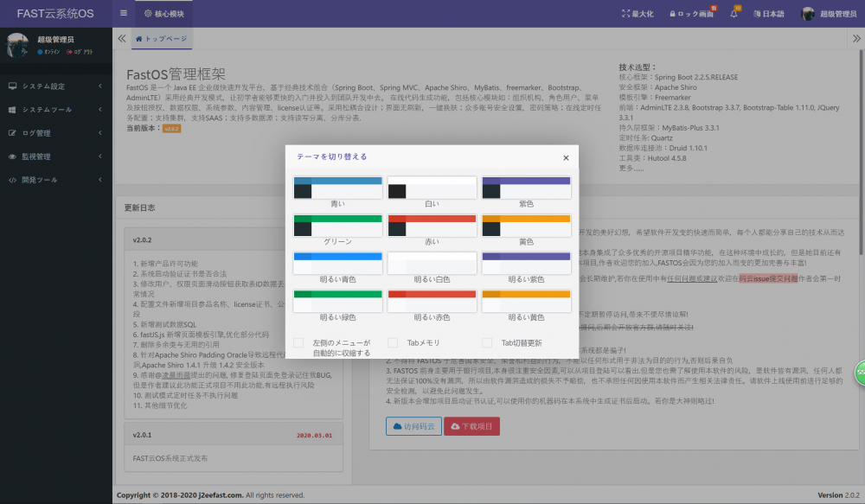This screenshot has height=504, width=865.
Task: Switch to 日本語 language option
Action: pos(768,14)
